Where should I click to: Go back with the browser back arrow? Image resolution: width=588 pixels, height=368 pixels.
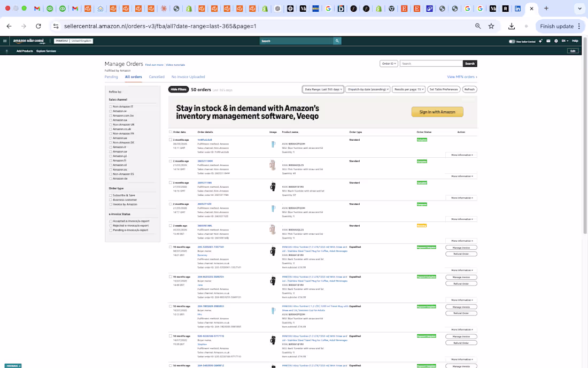(9, 26)
